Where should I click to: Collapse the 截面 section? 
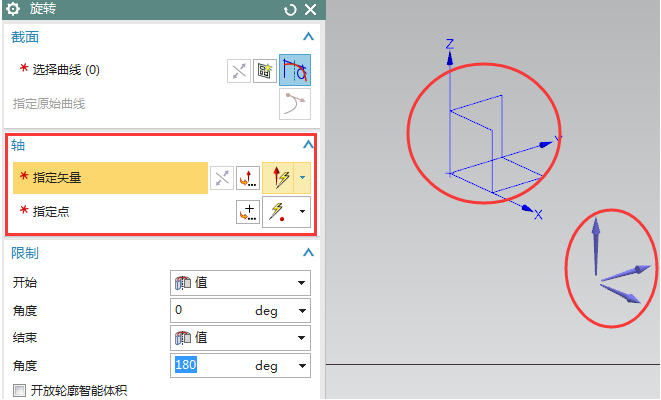pyautogui.click(x=308, y=37)
